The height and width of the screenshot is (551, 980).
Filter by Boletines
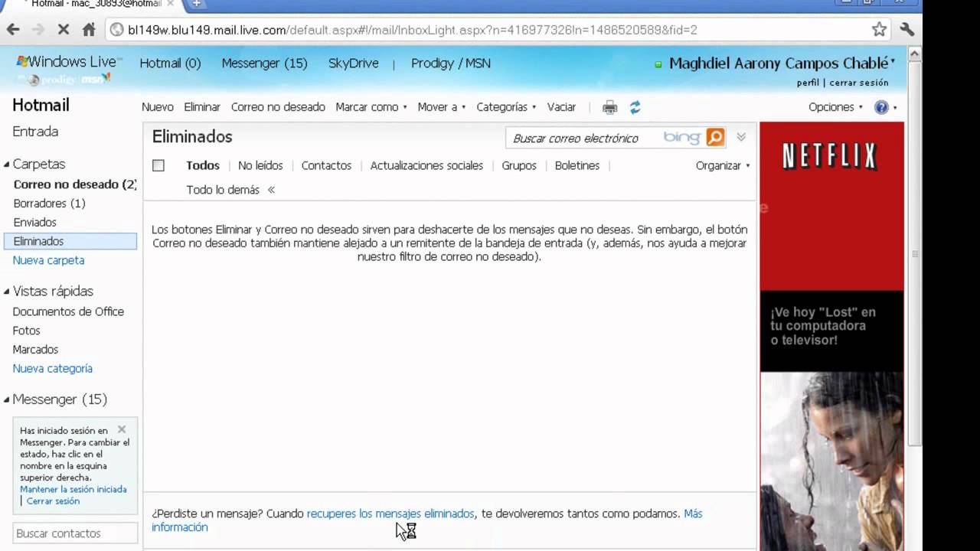point(577,165)
